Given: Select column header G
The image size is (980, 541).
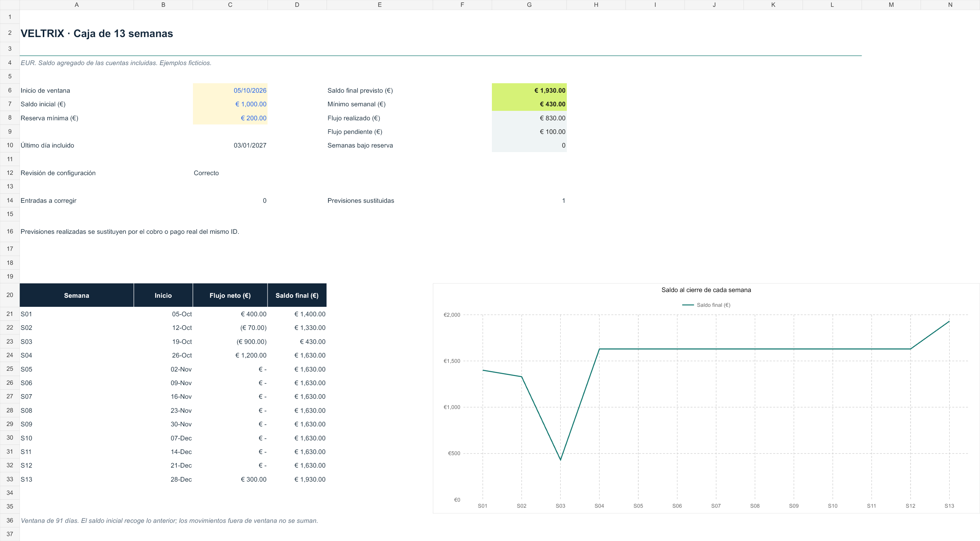Looking at the screenshot, I should coord(529,5).
